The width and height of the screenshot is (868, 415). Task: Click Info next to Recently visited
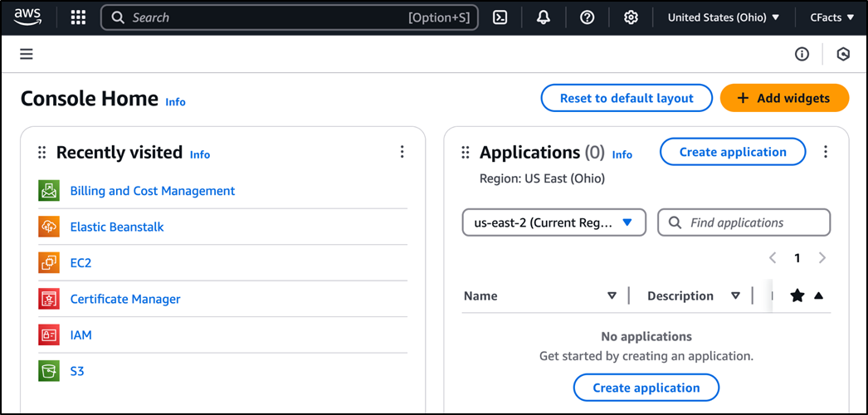(x=200, y=155)
